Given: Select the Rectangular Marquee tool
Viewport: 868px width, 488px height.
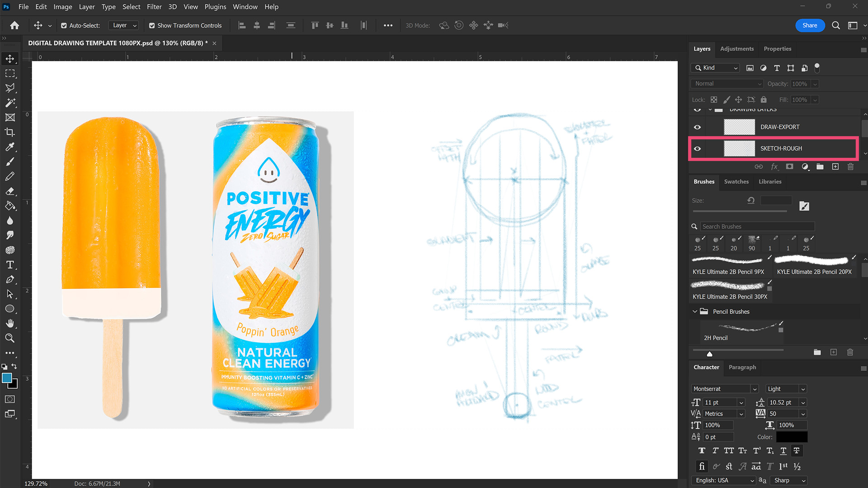Looking at the screenshot, I should click(x=10, y=73).
